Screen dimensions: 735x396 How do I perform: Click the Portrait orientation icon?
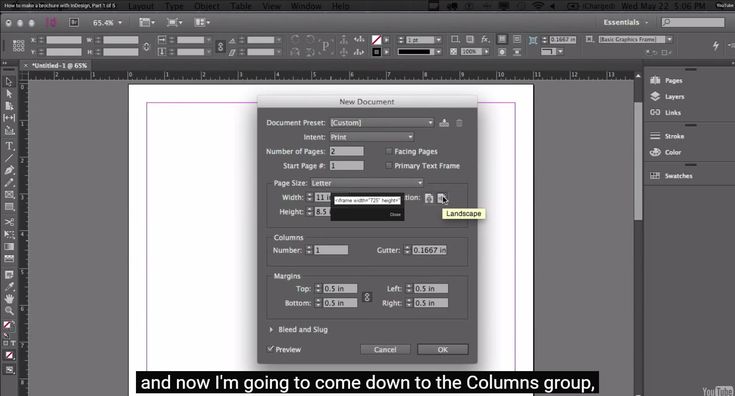tap(429, 198)
